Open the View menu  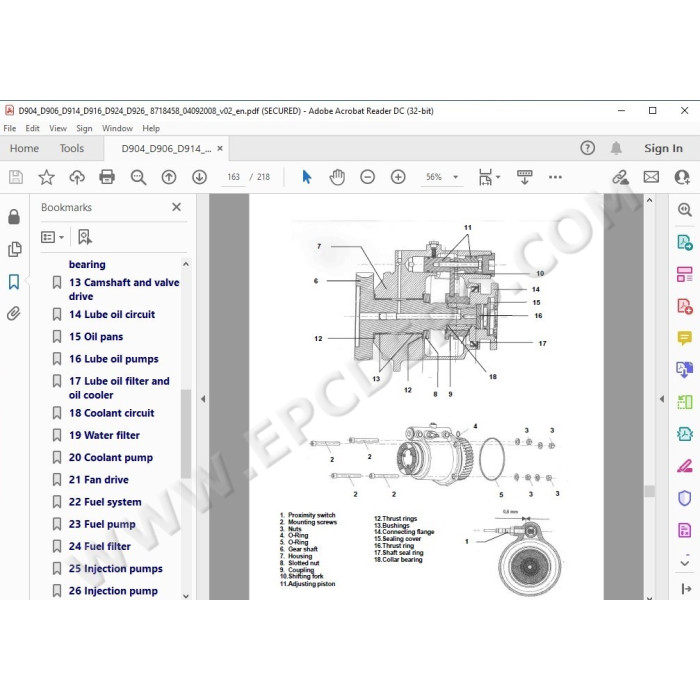point(58,129)
